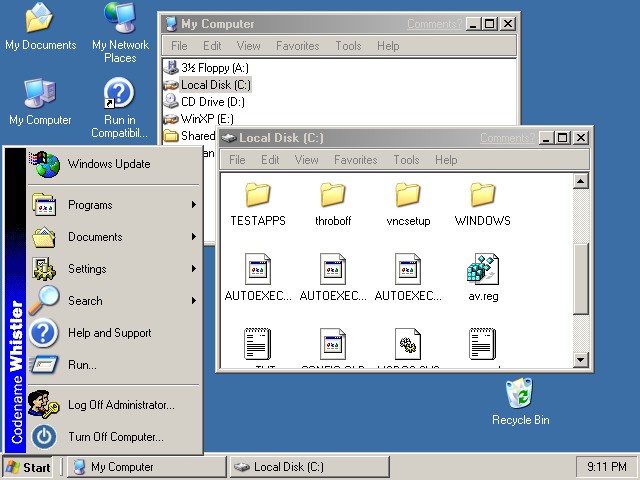The image size is (640, 480).
Task: Click the Settings control panel icon
Action: pyautogui.click(x=44, y=269)
